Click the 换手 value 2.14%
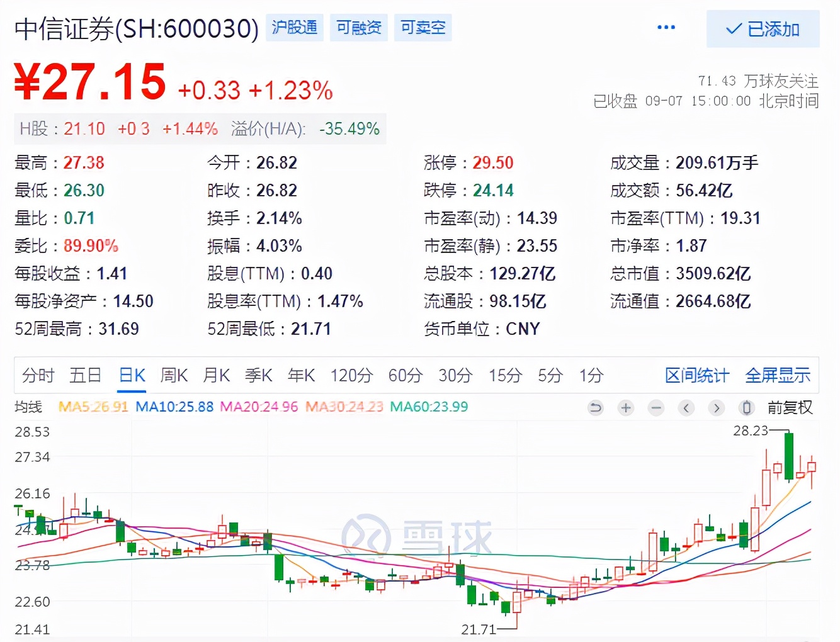The width and height of the screenshot is (840, 642). tap(279, 218)
